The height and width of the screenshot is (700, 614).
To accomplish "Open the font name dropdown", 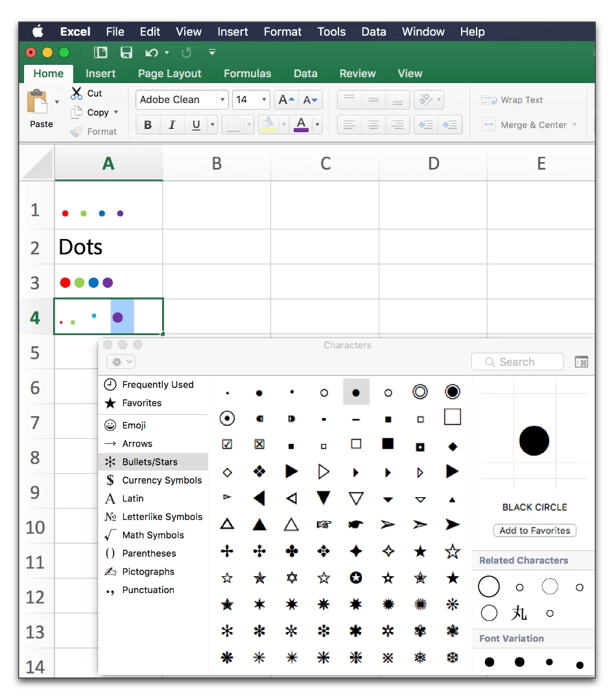I will [x=222, y=100].
